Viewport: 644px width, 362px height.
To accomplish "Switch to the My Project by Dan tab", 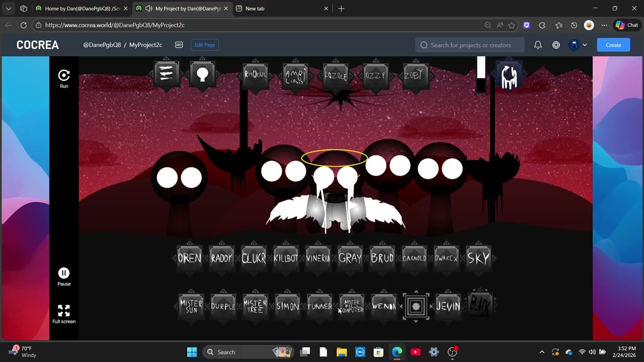I will [184, 9].
